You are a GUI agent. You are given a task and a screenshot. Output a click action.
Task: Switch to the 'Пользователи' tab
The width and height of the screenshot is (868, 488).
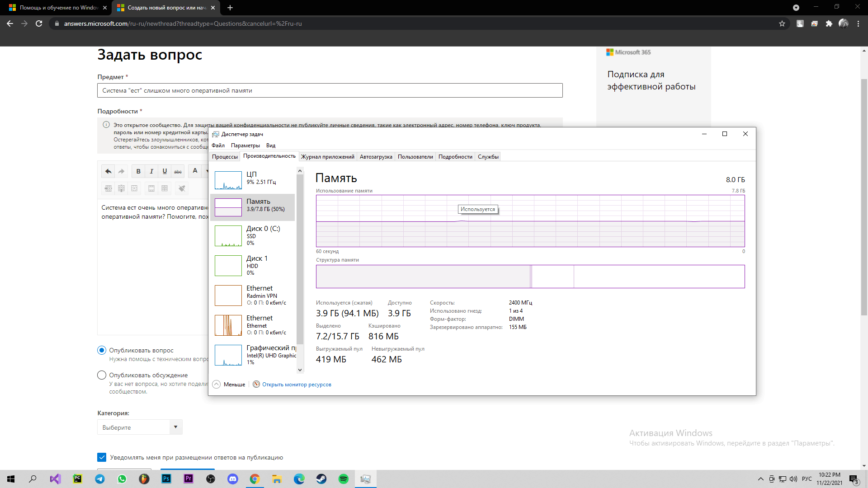point(415,157)
